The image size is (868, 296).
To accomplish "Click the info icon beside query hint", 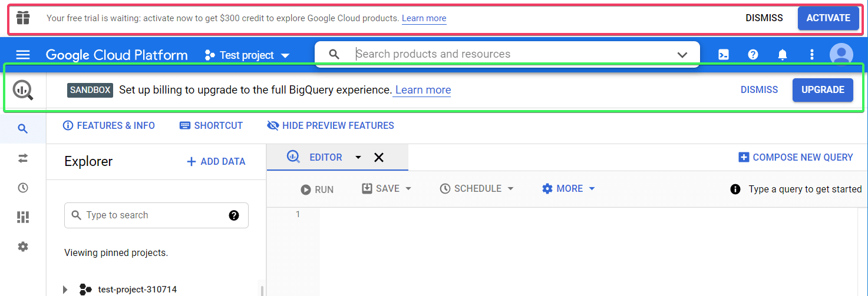I will click(x=735, y=189).
